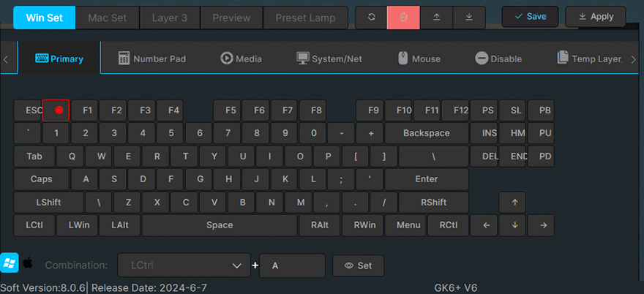Click the Save button

[x=531, y=17]
